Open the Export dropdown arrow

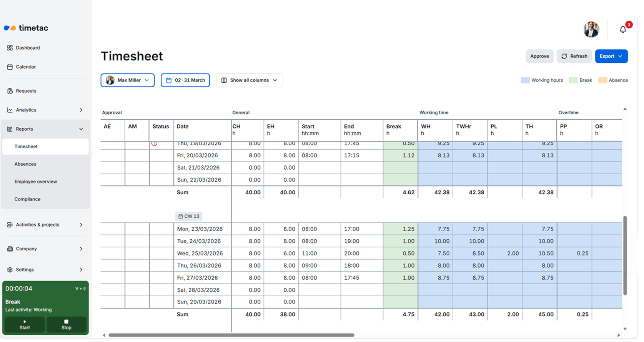pyautogui.click(x=621, y=56)
